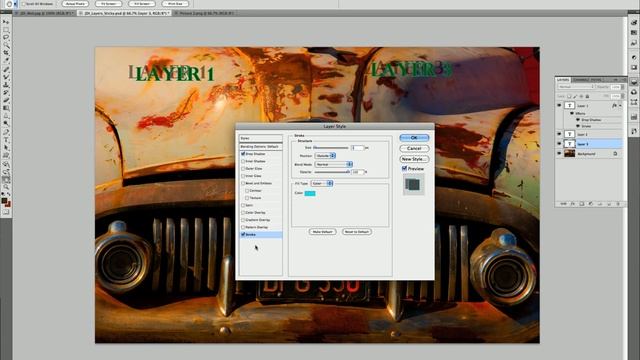Viewport: 640px width, 360px height.
Task: Click Lock All icon in Layers panel
Action: 587,96
